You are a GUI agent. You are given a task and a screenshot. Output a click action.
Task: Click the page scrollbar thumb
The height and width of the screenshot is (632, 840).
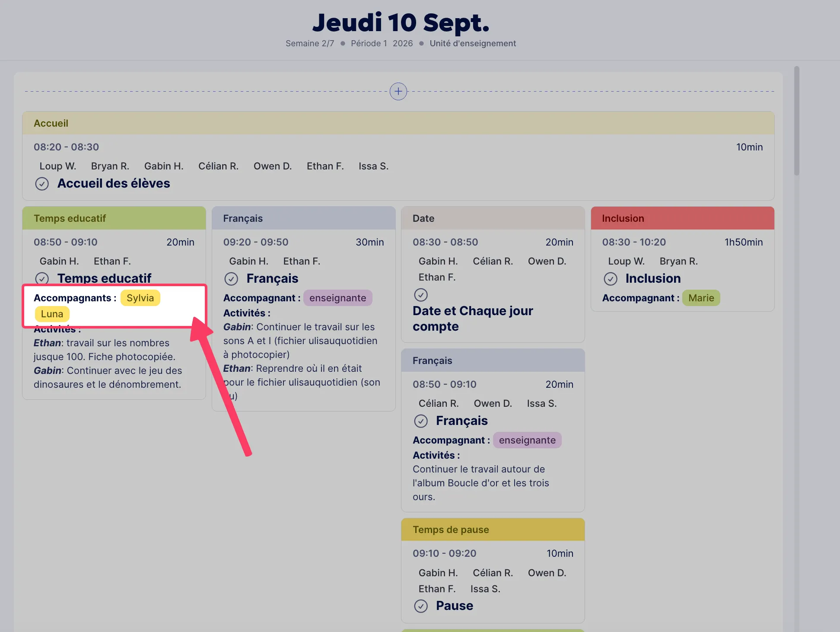[796, 121]
